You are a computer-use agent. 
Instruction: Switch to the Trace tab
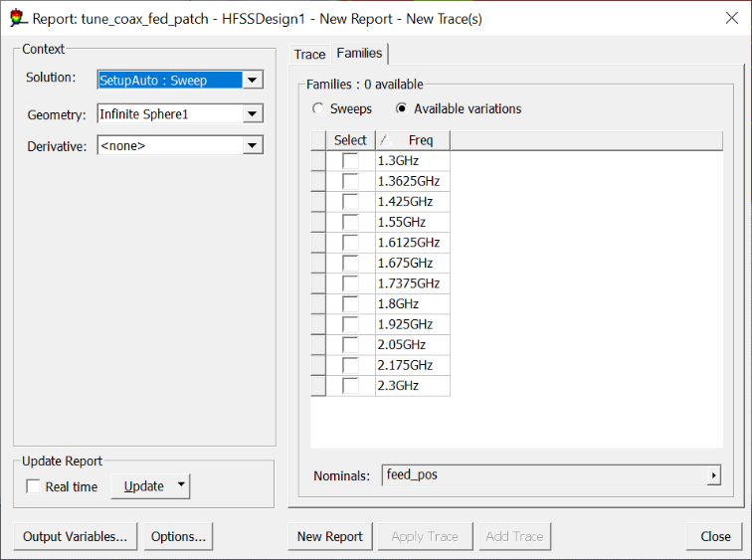(x=309, y=54)
